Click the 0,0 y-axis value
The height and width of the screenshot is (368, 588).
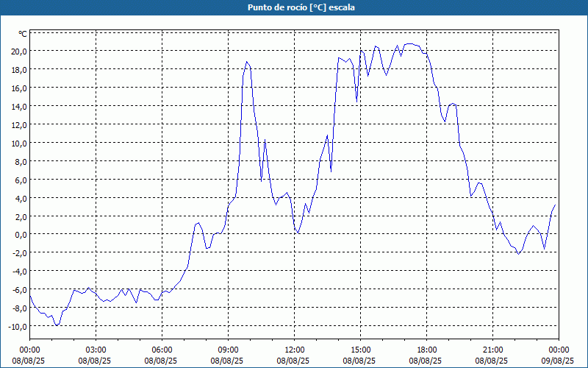[x=21, y=235]
